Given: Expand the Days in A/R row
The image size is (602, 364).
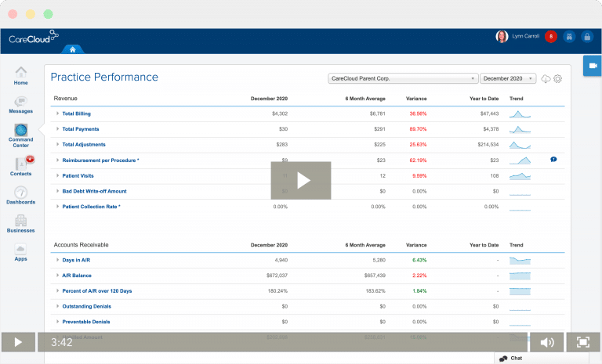Looking at the screenshot, I should [x=57, y=260].
